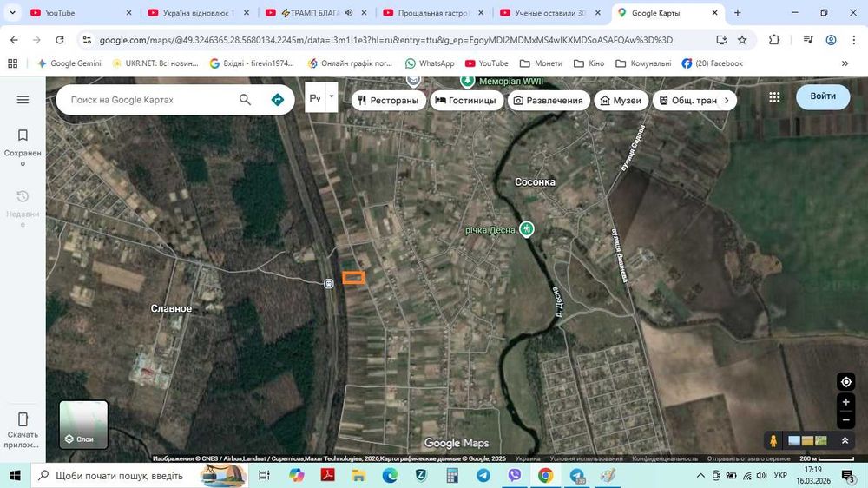Open the Монети bookmarks folder

tap(541, 63)
